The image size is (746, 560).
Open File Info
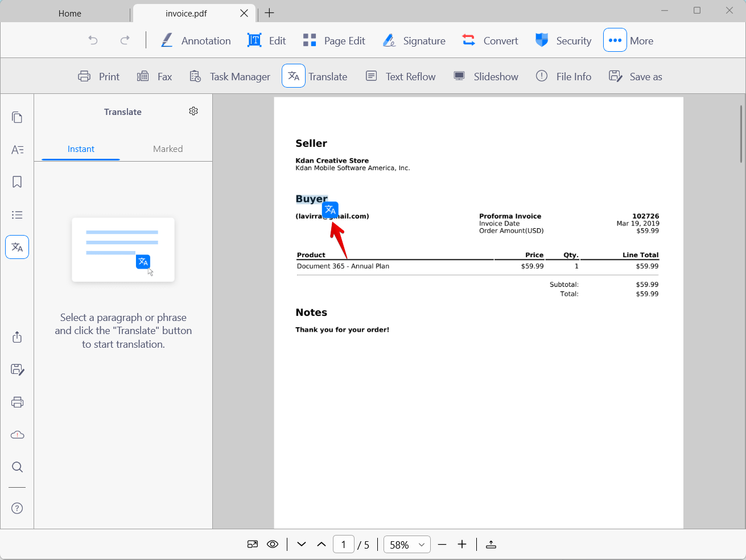pos(564,76)
